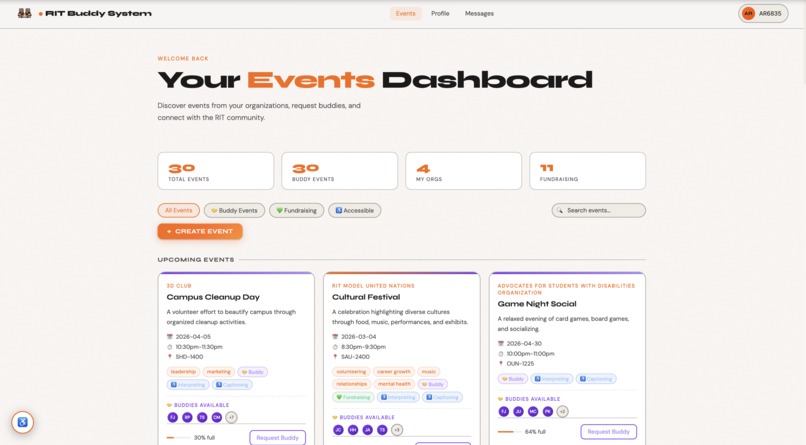Click FJ buddy avatar in Campus Cleanup Day

point(173,417)
